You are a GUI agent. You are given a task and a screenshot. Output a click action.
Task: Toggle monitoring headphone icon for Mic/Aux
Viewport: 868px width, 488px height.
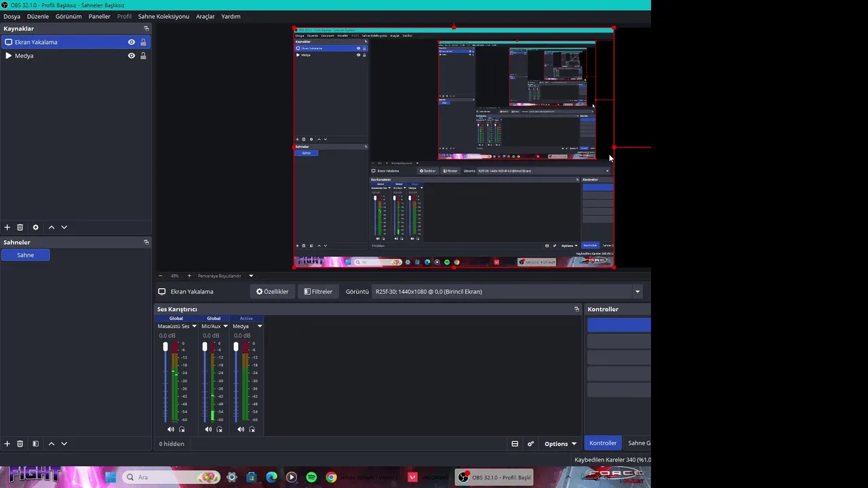(219, 429)
